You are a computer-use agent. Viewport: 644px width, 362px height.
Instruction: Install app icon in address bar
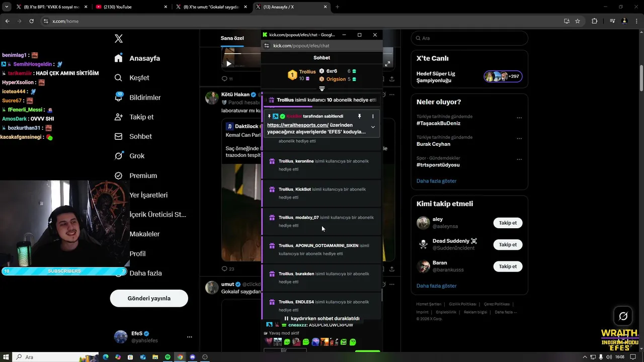pyautogui.click(x=567, y=21)
